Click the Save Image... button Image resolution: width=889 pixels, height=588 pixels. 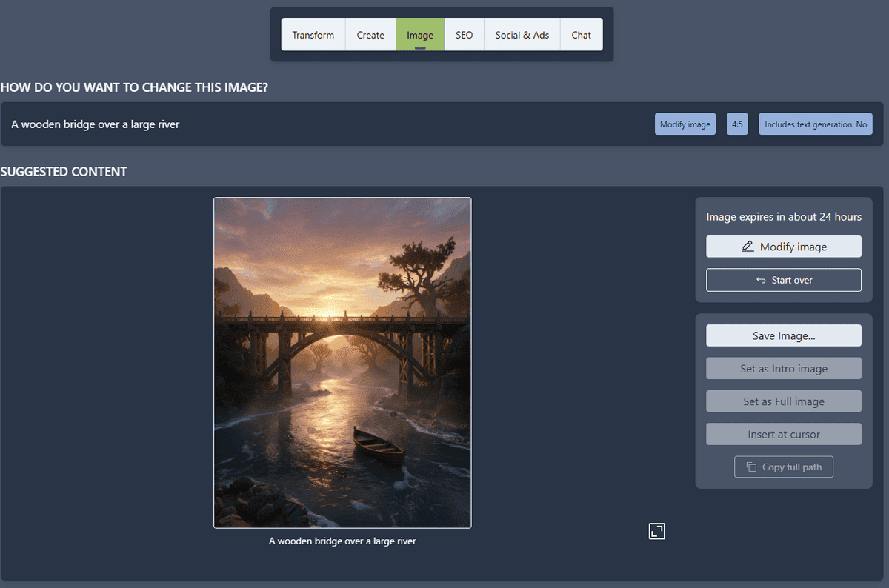pyautogui.click(x=783, y=335)
